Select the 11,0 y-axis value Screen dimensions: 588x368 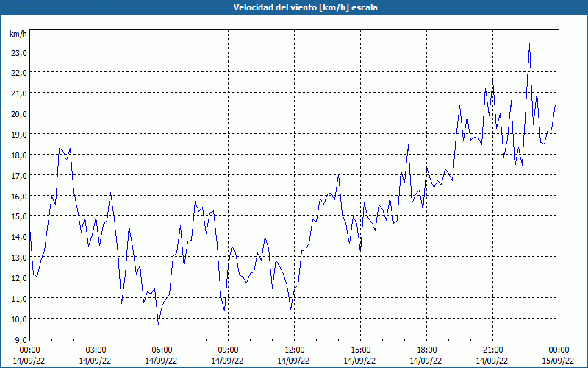click(x=19, y=300)
